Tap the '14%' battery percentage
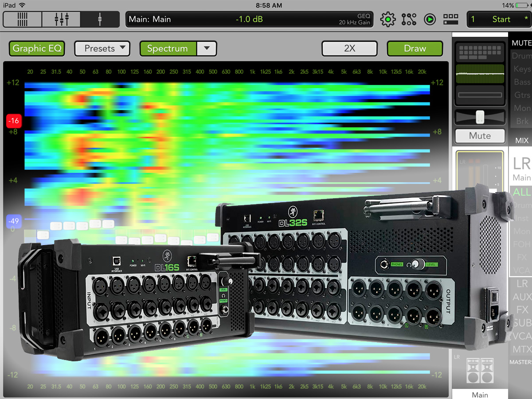Screen dimensions: 532x399 [508, 5]
